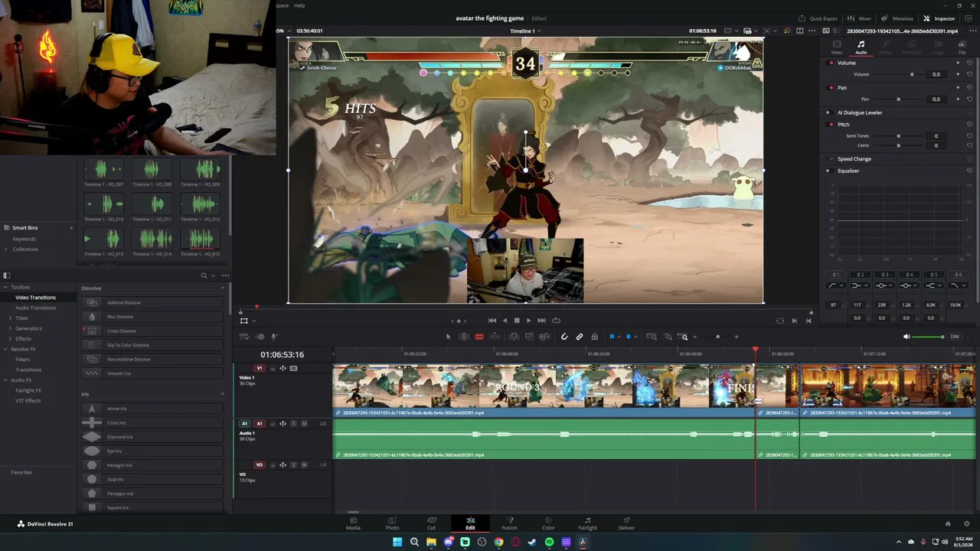980x551 pixels.
Task: Click the Semi Tones value field
Action: (x=936, y=135)
